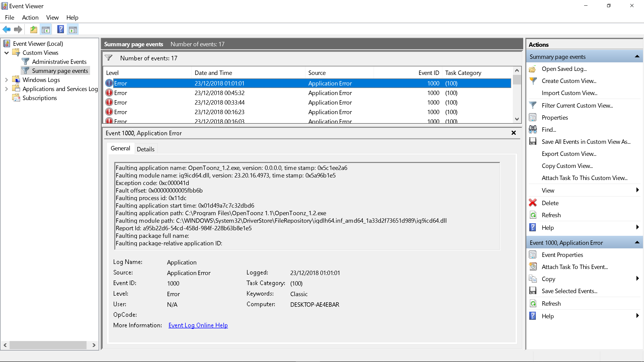Image resolution: width=644 pixels, height=362 pixels.
Task: Collapse the Summary page events actions section
Action: click(637, 56)
